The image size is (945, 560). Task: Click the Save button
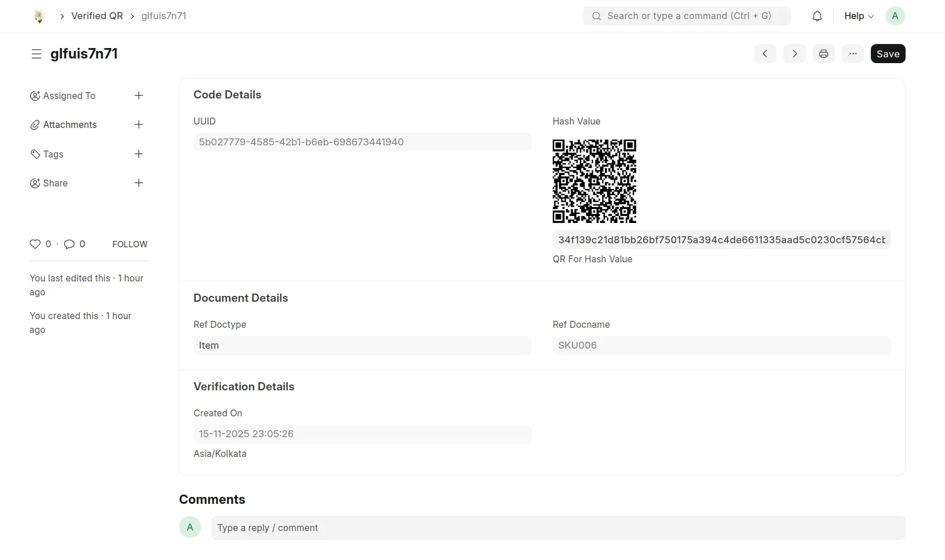tap(888, 53)
